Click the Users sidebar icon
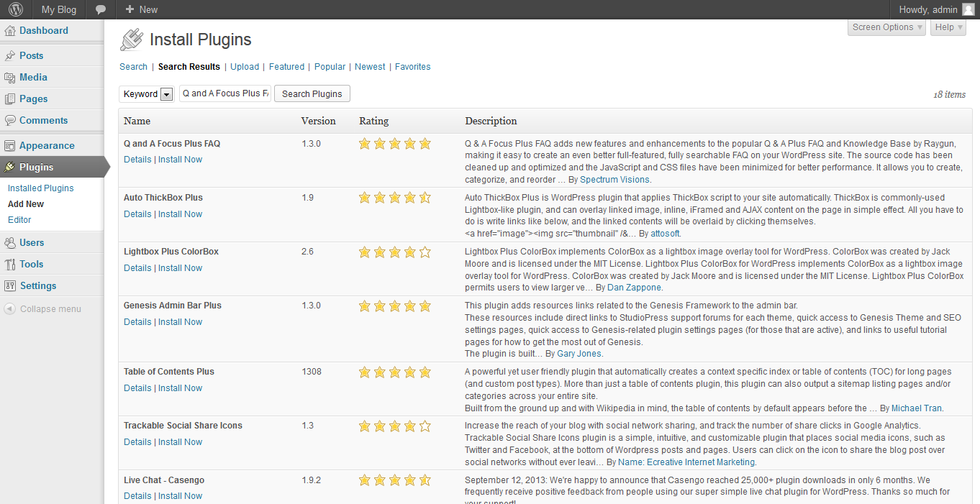Viewport: 980px width, 504px height. tap(10, 242)
